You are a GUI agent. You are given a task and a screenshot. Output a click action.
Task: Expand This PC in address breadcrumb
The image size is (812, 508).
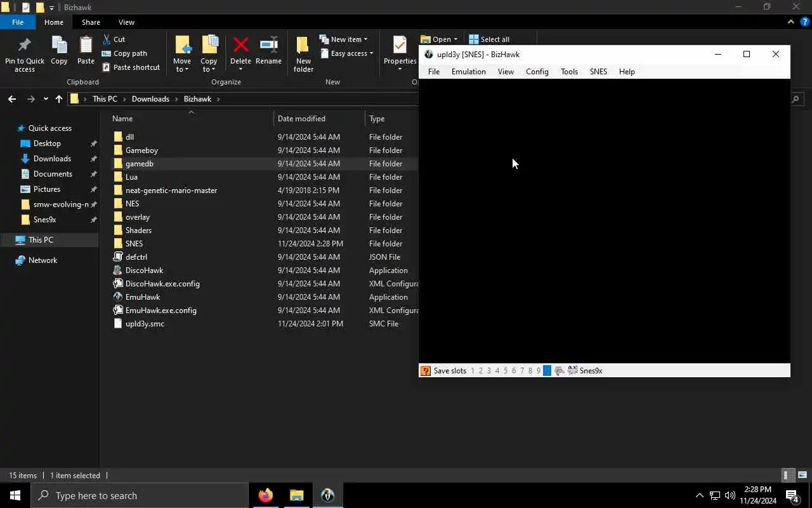(124, 99)
